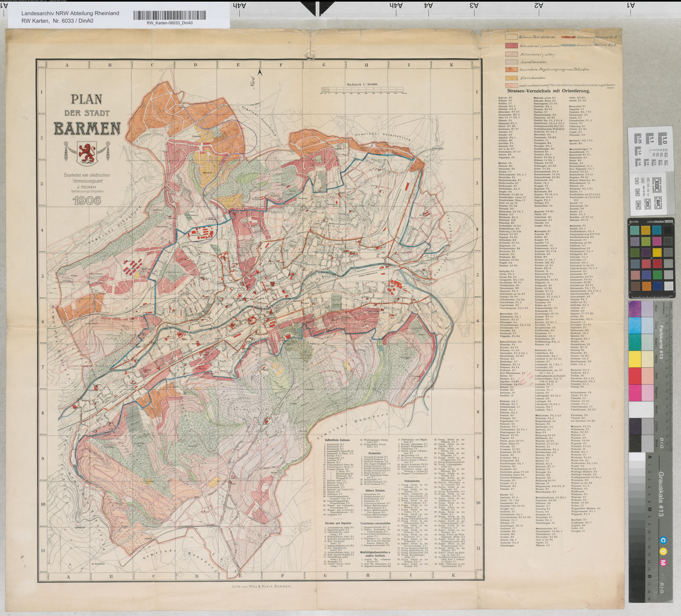Click the "PLAN" title word
The image size is (681, 616).
87,99
